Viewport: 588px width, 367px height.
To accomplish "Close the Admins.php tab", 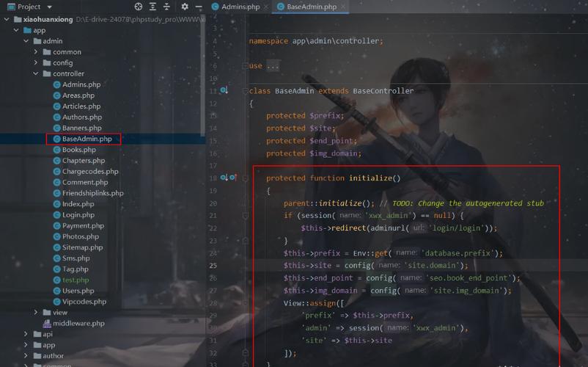I will (266, 7).
